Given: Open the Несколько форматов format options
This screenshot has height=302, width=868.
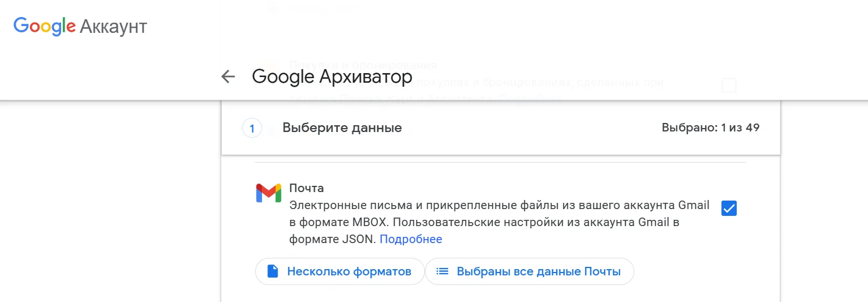Looking at the screenshot, I should point(340,271).
